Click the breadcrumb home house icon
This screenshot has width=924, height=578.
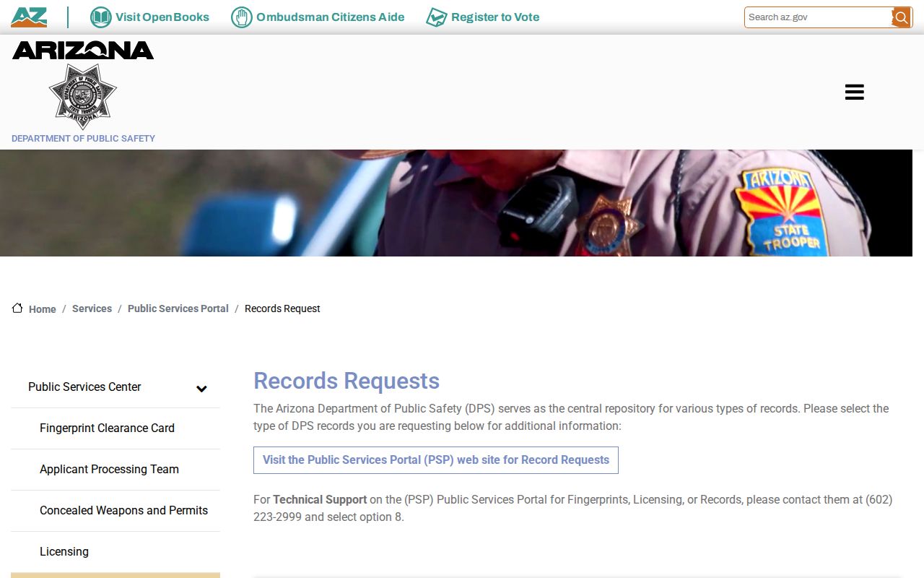pyautogui.click(x=17, y=308)
